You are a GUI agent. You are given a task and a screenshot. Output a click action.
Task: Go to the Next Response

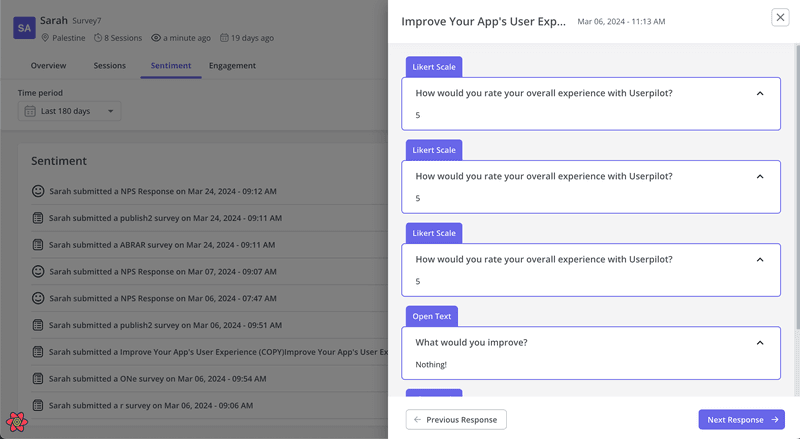741,420
